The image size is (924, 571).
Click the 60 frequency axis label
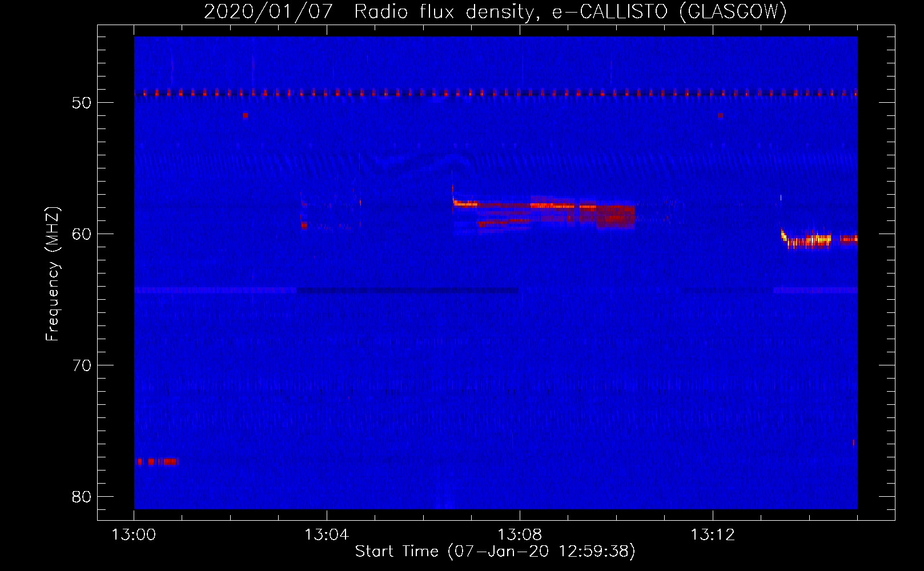(x=82, y=234)
